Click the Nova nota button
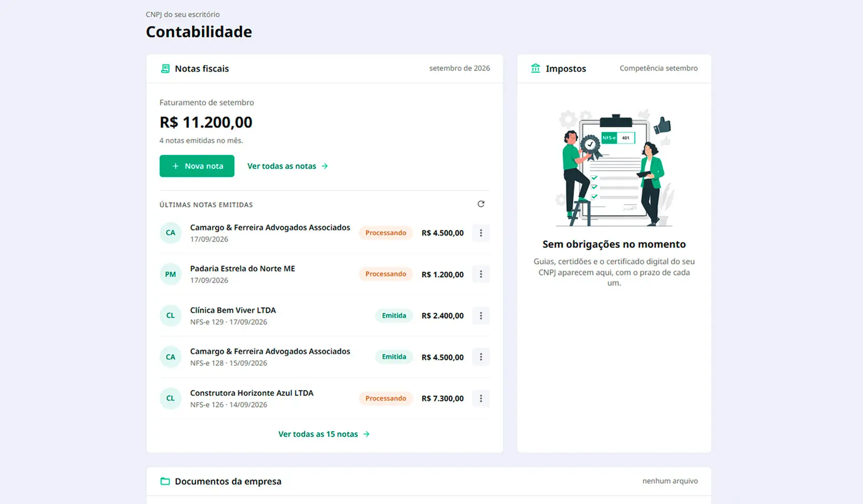Image resolution: width=863 pixels, height=504 pixels. pos(197,166)
